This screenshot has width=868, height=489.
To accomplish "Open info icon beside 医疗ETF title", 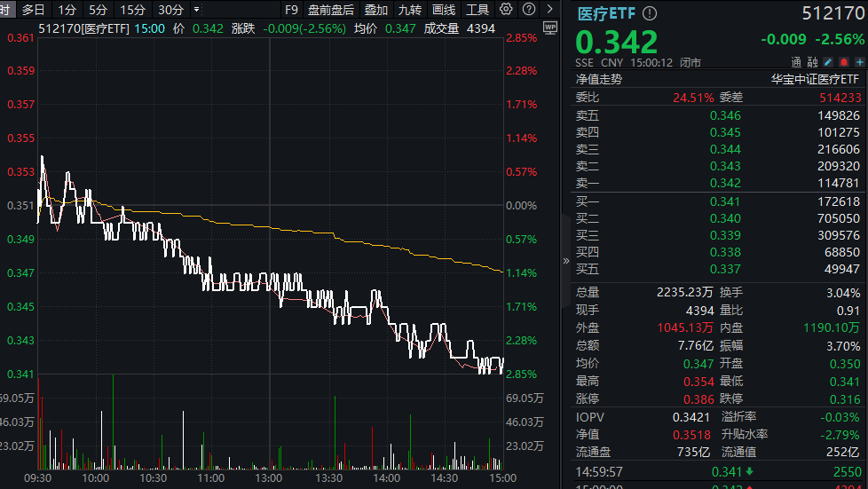I will click(650, 13).
